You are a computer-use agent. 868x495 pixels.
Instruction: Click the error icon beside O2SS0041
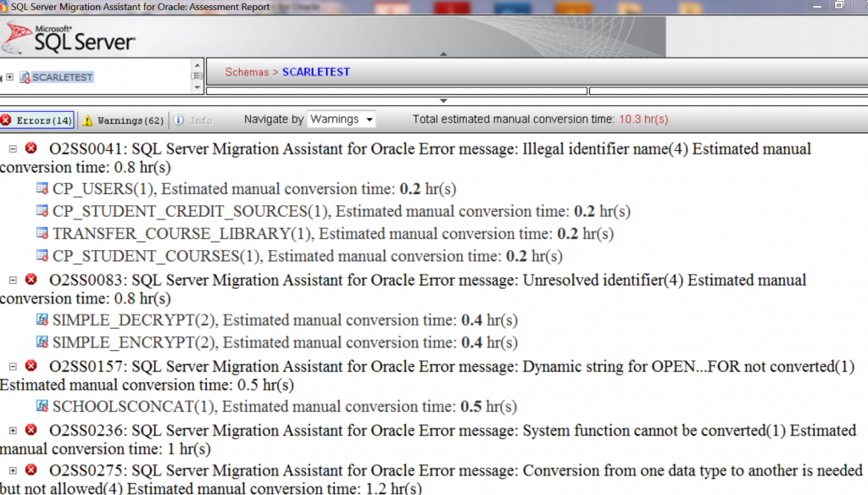31,148
